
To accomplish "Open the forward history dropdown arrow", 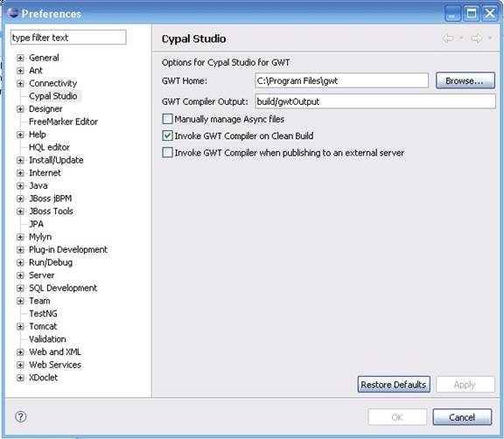I will [489, 38].
